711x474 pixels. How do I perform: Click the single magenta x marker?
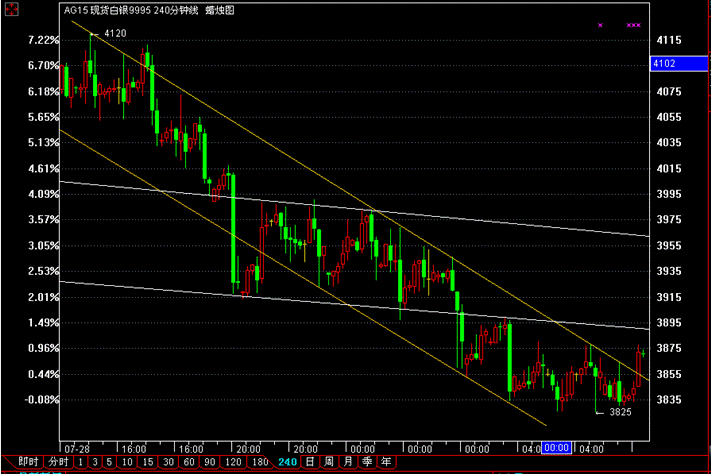point(600,24)
